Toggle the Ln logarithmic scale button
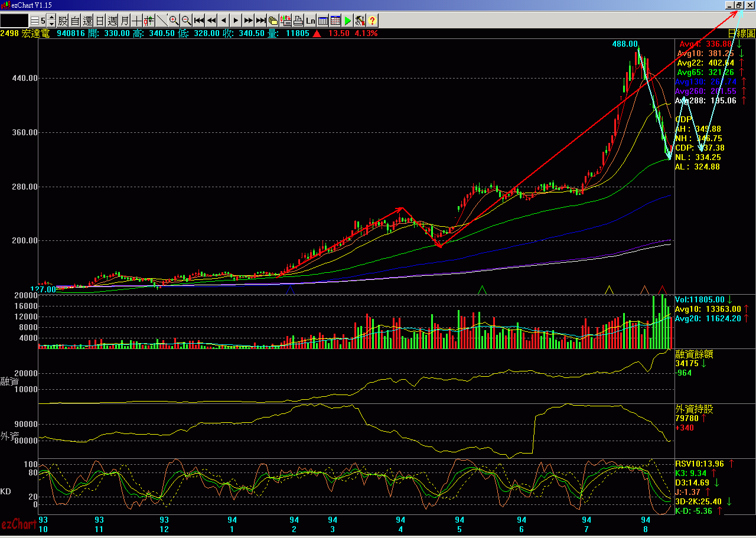 click(311, 21)
